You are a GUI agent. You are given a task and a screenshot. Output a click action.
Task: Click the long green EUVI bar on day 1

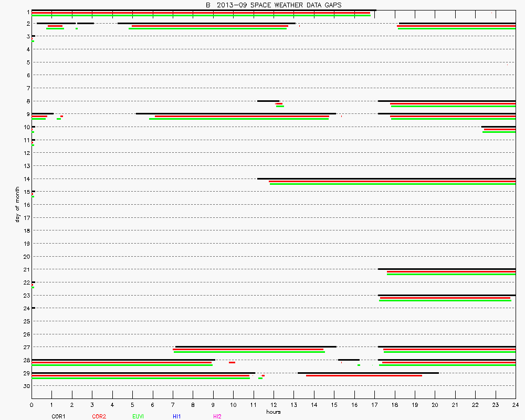(201, 16)
